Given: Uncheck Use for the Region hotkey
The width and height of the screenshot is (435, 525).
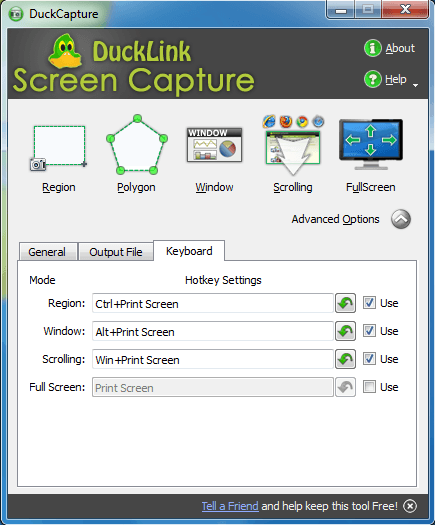Looking at the screenshot, I should coord(369,303).
